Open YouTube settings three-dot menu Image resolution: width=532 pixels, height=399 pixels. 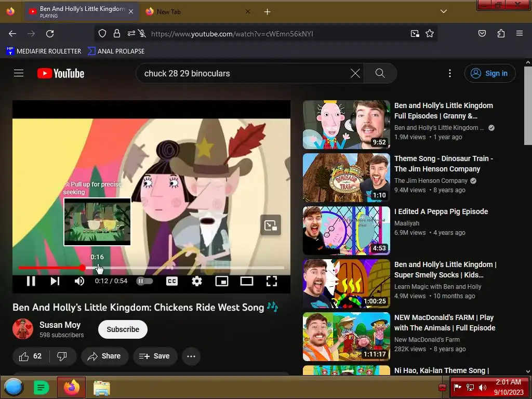[x=450, y=73]
